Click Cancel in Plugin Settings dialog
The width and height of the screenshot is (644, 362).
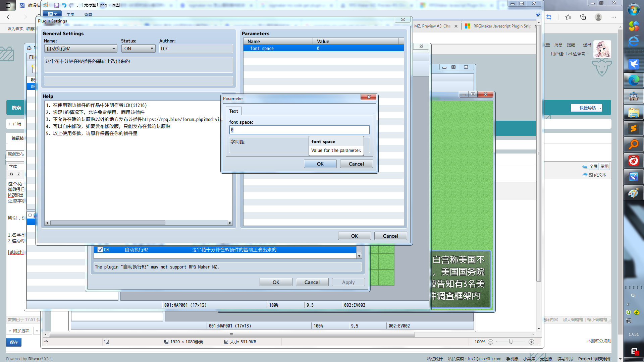(390, 236)
